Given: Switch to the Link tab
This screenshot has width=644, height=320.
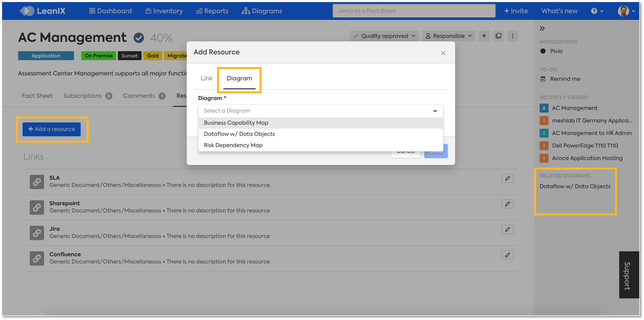Looking at the screenshot, I should (206, 78).
